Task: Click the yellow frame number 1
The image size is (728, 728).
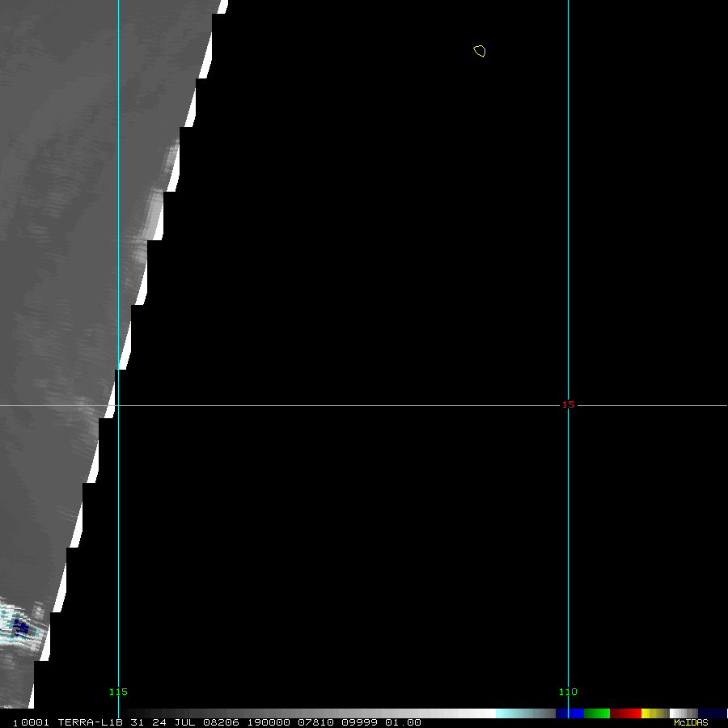Action: pos(15,723)
